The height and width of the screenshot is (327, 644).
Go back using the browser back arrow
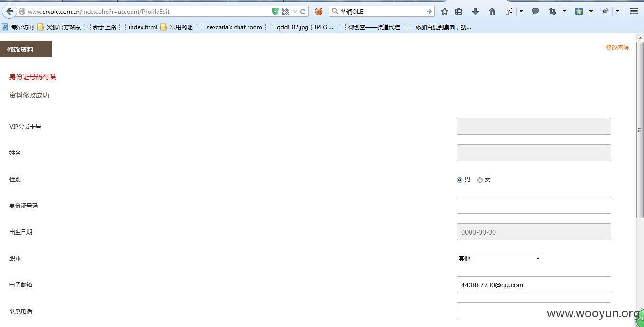tap(9, 11)
